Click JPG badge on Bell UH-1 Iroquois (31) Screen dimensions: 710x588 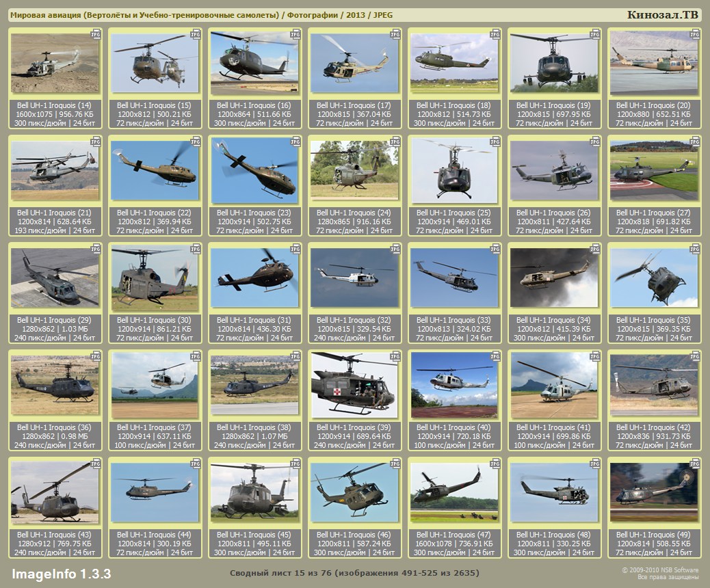[295, 248]
